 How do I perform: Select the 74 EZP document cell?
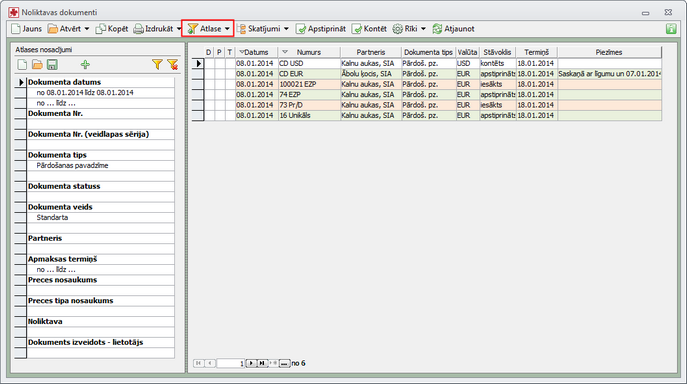(x=309, y=95)
